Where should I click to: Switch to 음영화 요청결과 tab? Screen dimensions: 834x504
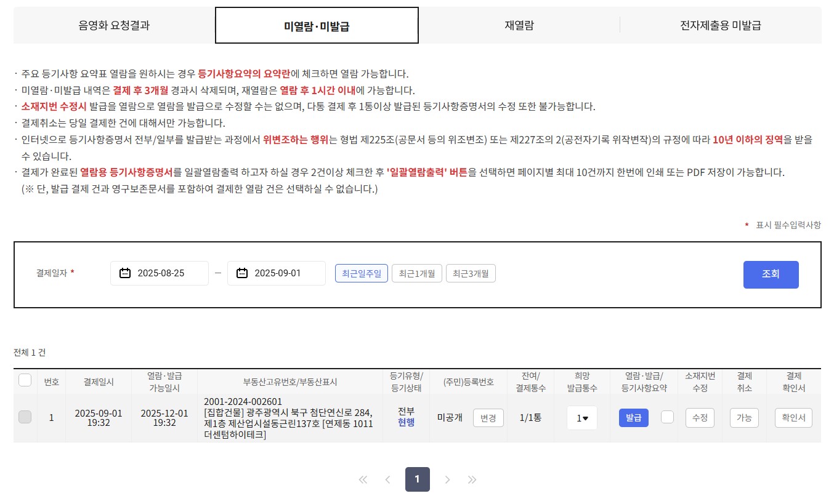pos(114,26)
